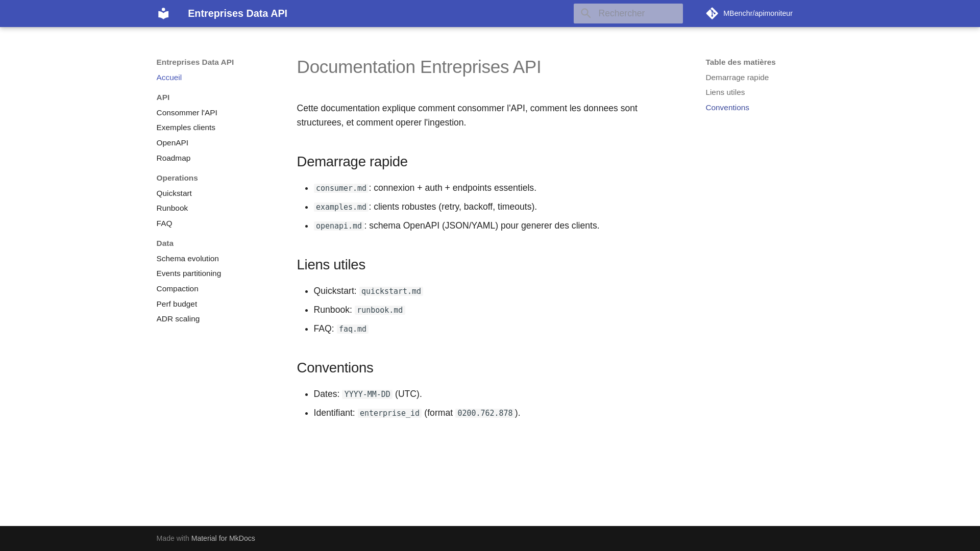Open Quickstart under Operations
Viewport: 980px width, 551px height.
174,193
